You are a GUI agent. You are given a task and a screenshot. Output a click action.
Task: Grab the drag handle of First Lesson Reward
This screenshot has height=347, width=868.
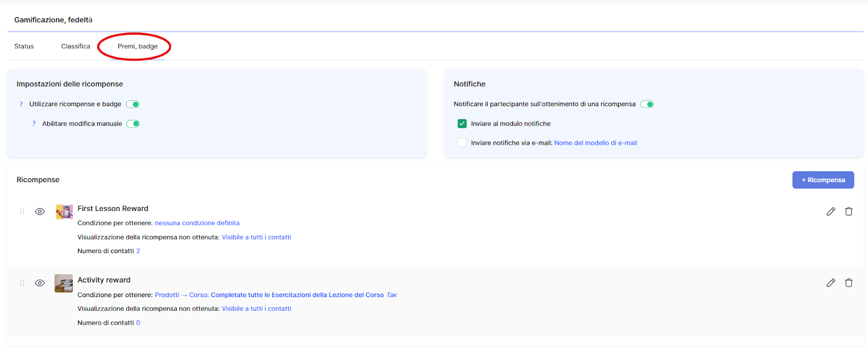coord(22,211)
